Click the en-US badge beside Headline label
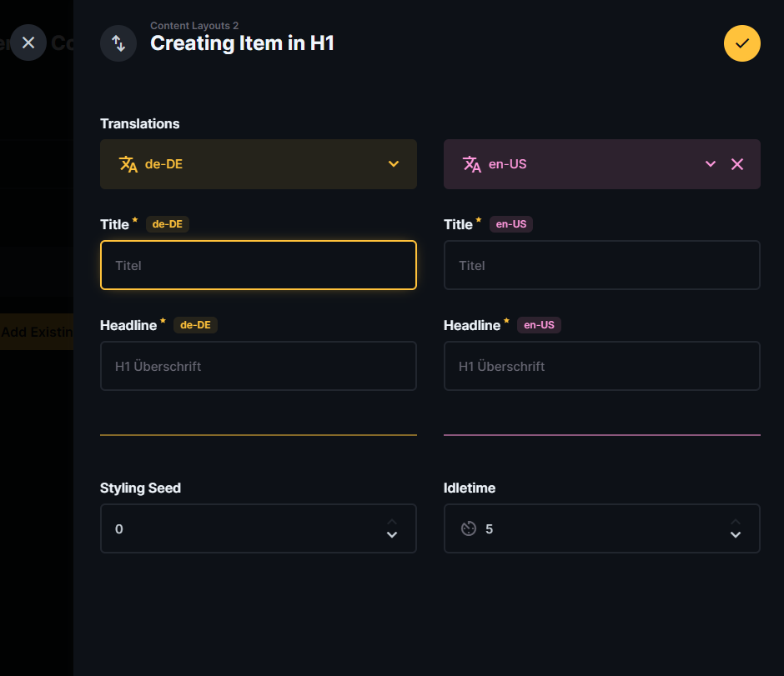The width and height of the screenshot is (784, 676). pos(539,325)
